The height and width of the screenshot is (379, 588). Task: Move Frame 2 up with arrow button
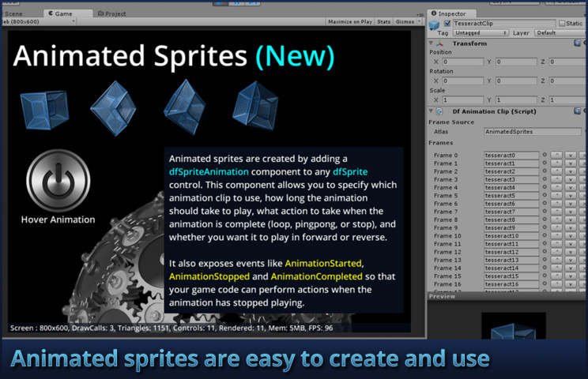click(x=556, y=171)
